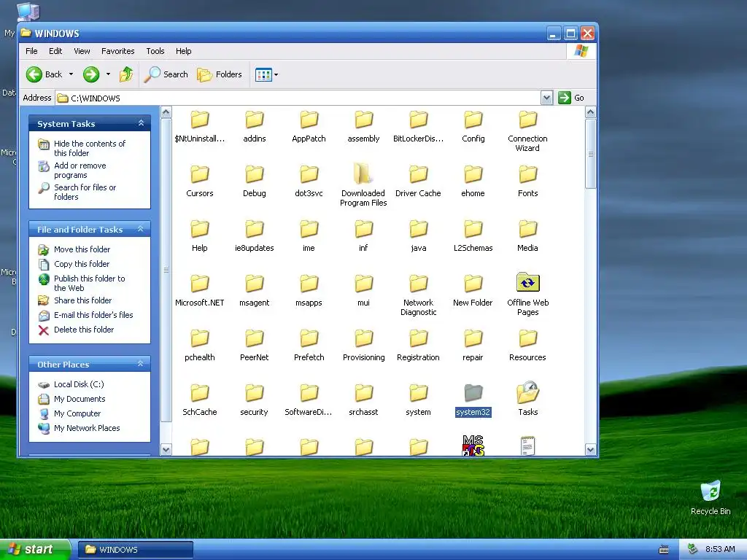
Task: Click Delete this folder task
Action: pos(84,330)
